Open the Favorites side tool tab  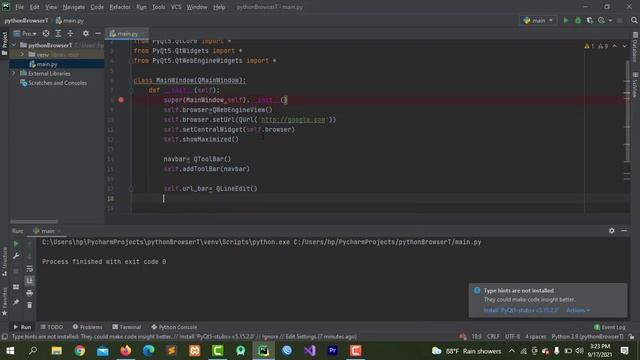(x=4, y=301)
